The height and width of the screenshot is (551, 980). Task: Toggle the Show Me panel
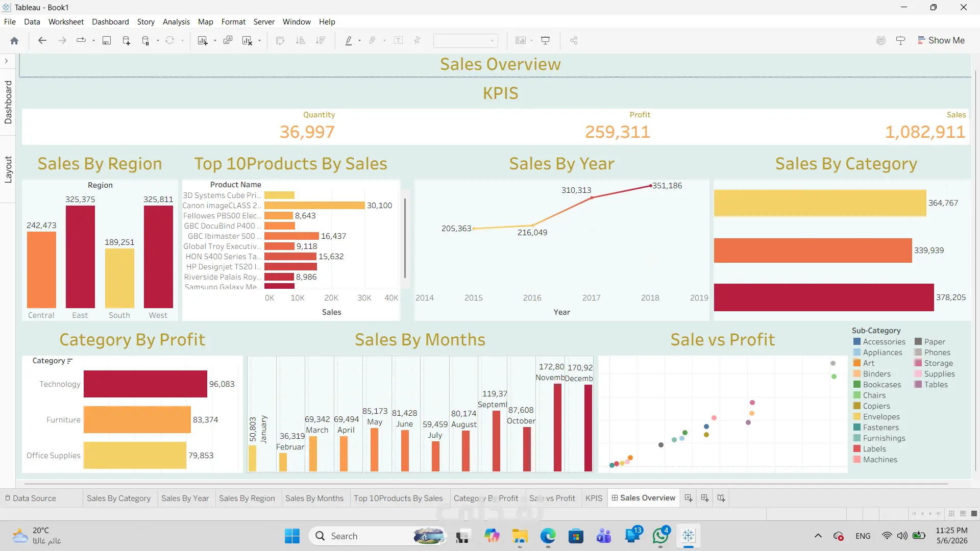point(941,40)
